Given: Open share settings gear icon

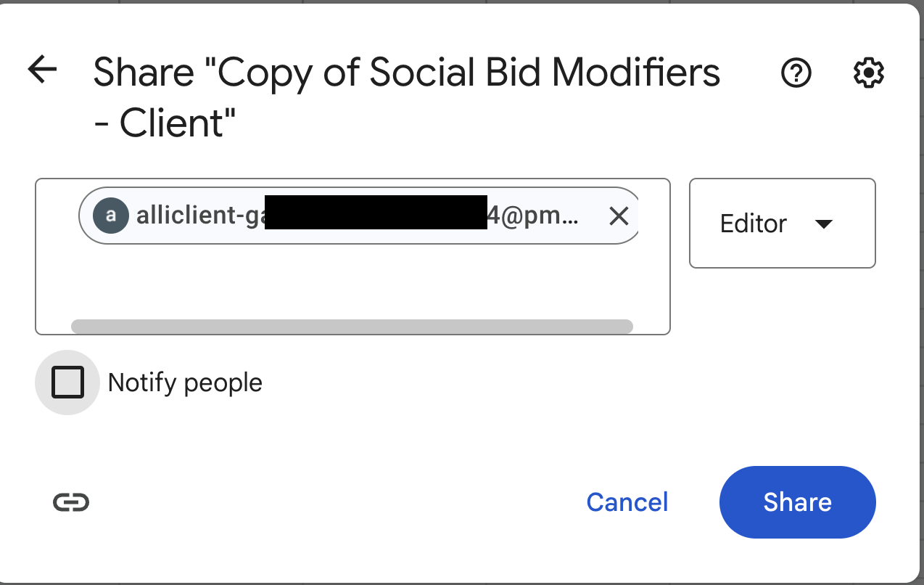Looking at the screenshot, I should click(x=867, y=73).
